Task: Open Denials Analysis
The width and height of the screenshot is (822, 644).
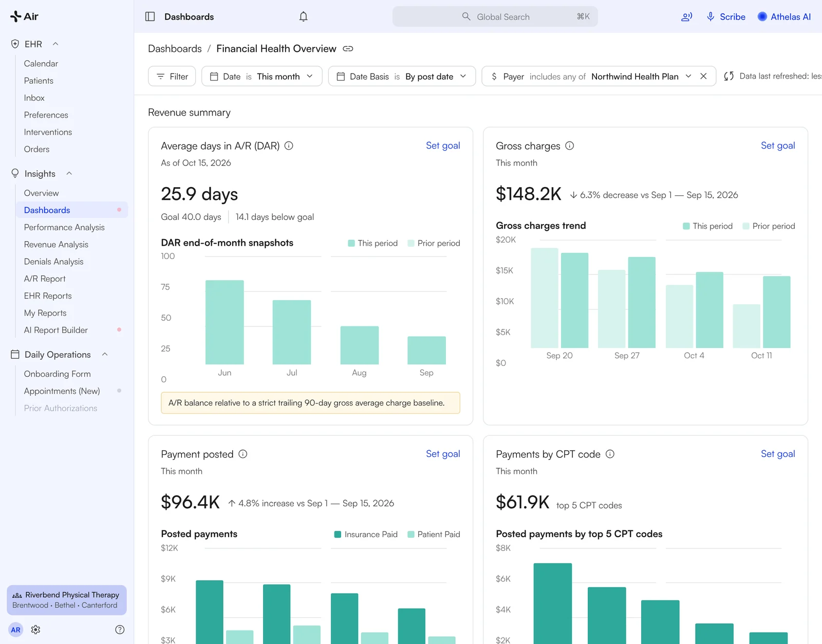Action: click(x=53, y=262)
